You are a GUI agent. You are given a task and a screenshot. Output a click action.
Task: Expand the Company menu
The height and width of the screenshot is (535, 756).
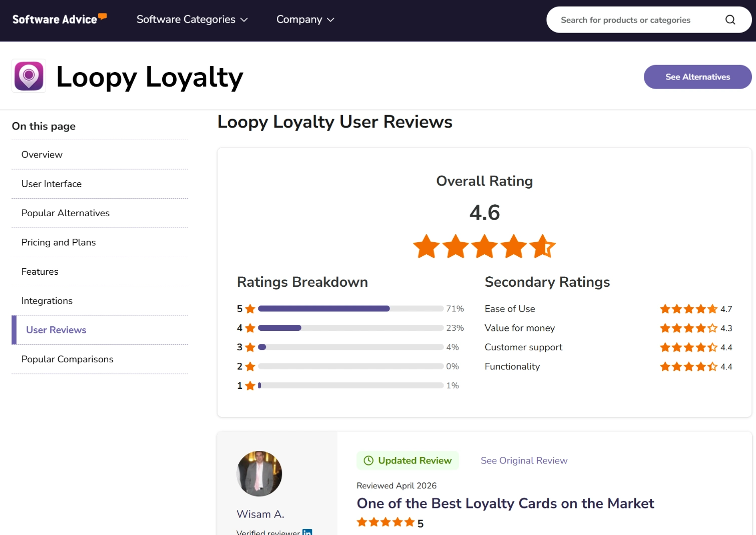(305, 20)
